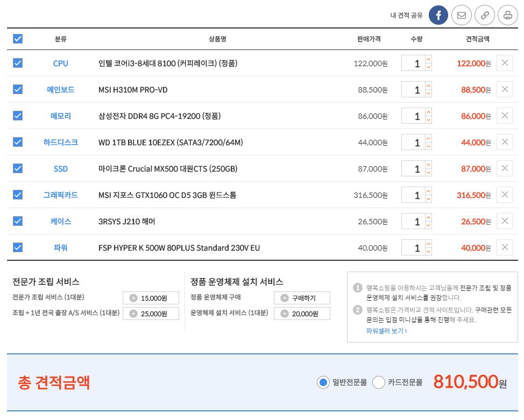Remove the 케이스 row with X
The width and height of the screenshot is (524, 420).
point(505,221)
